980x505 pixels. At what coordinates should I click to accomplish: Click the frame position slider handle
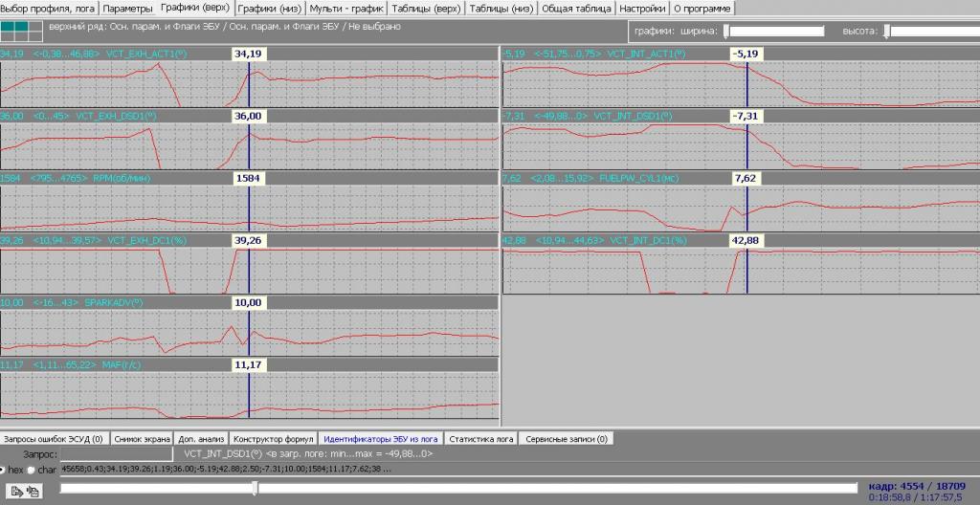[x=255, y=488]
